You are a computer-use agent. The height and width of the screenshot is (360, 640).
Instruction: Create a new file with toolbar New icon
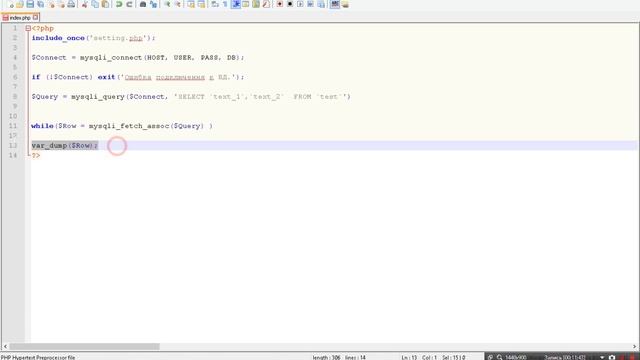(x=10, y=4)
